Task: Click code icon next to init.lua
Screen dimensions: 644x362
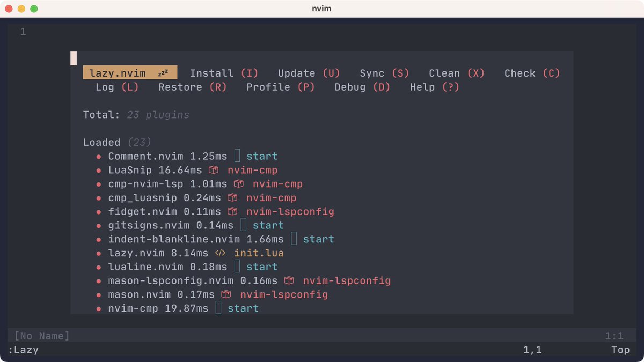Action: pos(220,253)
